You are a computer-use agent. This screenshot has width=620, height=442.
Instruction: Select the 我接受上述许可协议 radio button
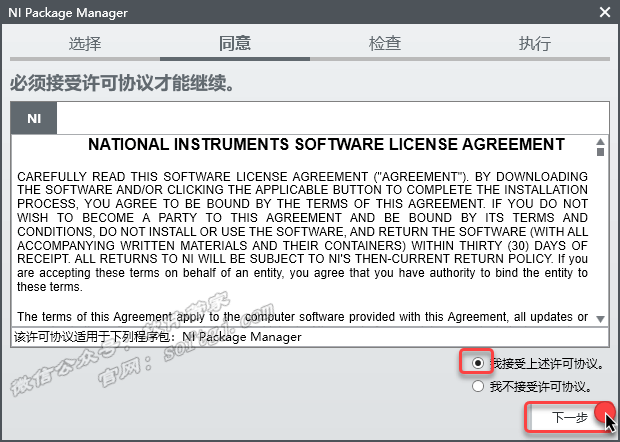coord(478,363)
